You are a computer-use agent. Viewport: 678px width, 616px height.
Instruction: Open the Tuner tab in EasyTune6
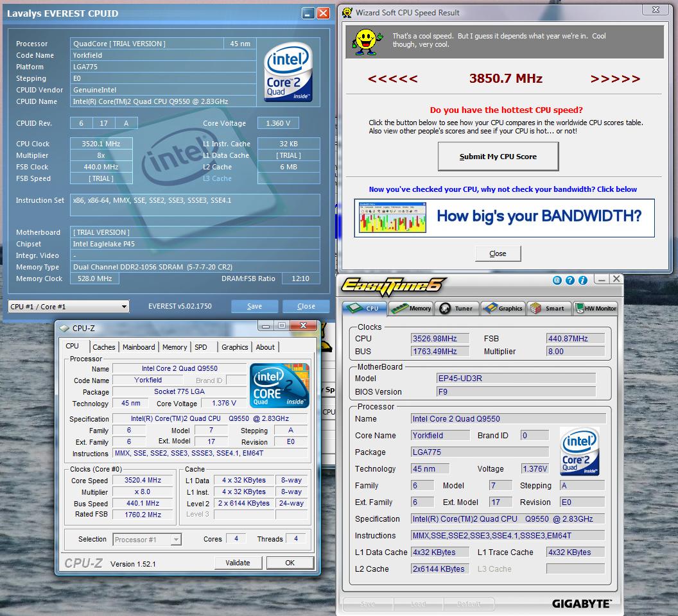click(457, 308)
